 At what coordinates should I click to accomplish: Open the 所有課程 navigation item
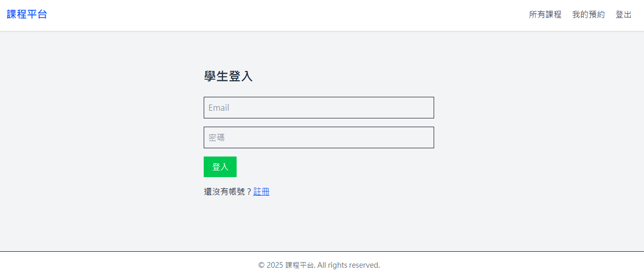pos(545,14)
